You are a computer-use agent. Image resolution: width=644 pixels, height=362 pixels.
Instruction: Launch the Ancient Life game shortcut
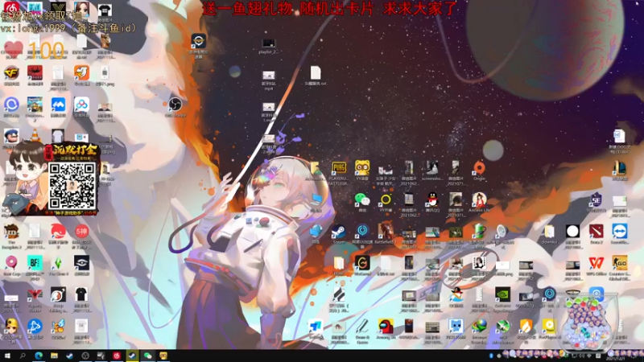[x=479, y=200]
